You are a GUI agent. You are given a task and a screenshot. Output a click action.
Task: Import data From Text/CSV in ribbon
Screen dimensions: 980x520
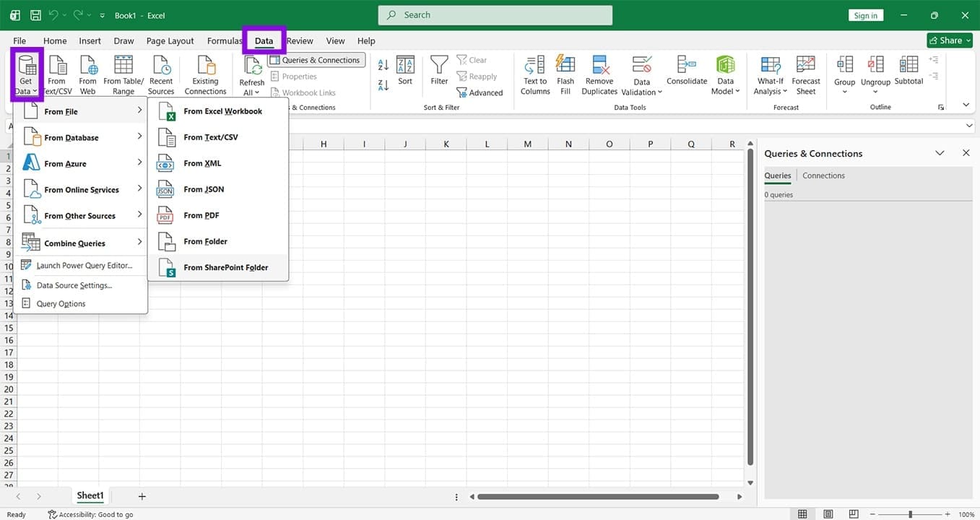[57, 75]
